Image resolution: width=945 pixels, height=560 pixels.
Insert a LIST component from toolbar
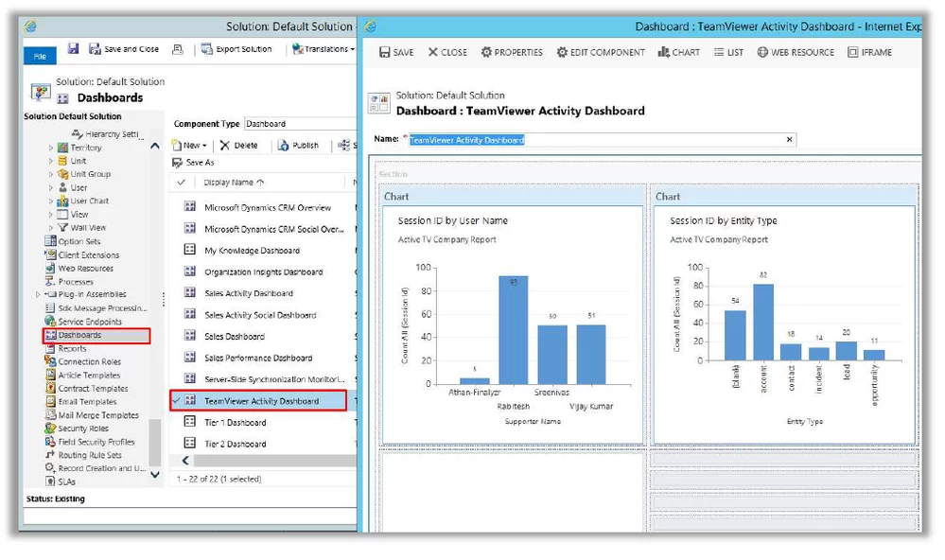(x=719, y=53)
